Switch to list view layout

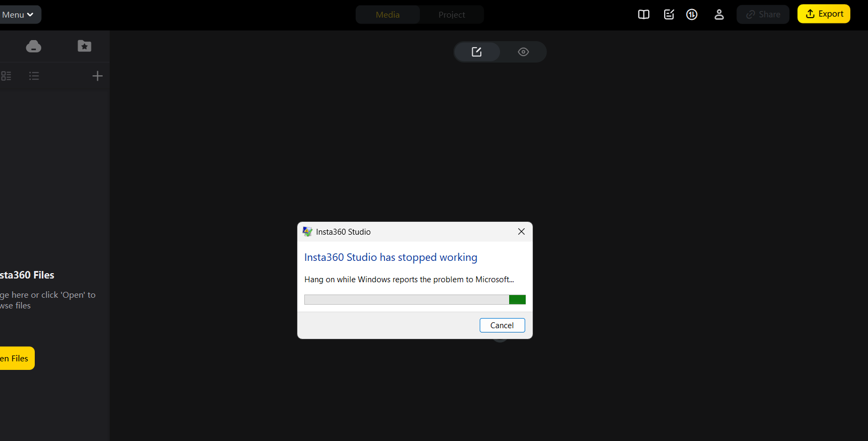(x=34, y=76)
